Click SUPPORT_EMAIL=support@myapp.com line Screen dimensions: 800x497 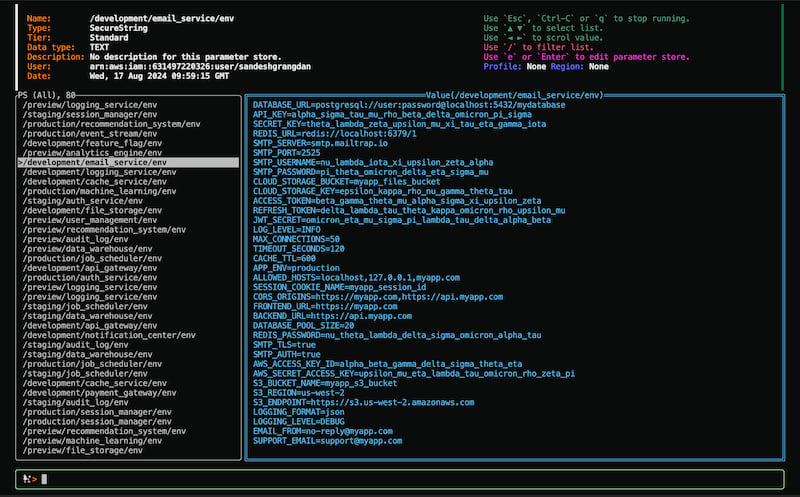coord(328,441)
